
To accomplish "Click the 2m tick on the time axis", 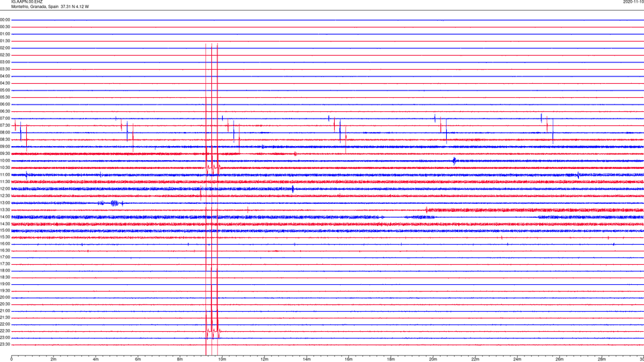I will click(x=54, y=359).
